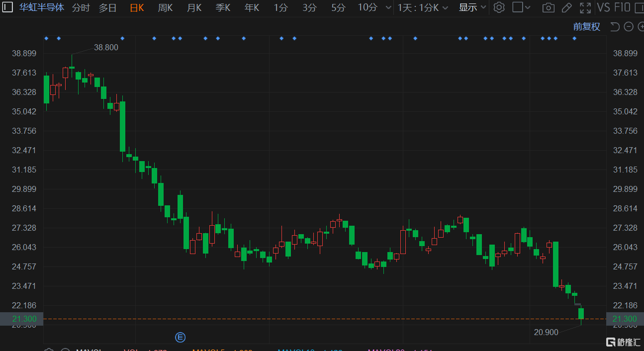644x351 pixels.
Task: Activate the pencil drawing tool
Action: point(566,7)
